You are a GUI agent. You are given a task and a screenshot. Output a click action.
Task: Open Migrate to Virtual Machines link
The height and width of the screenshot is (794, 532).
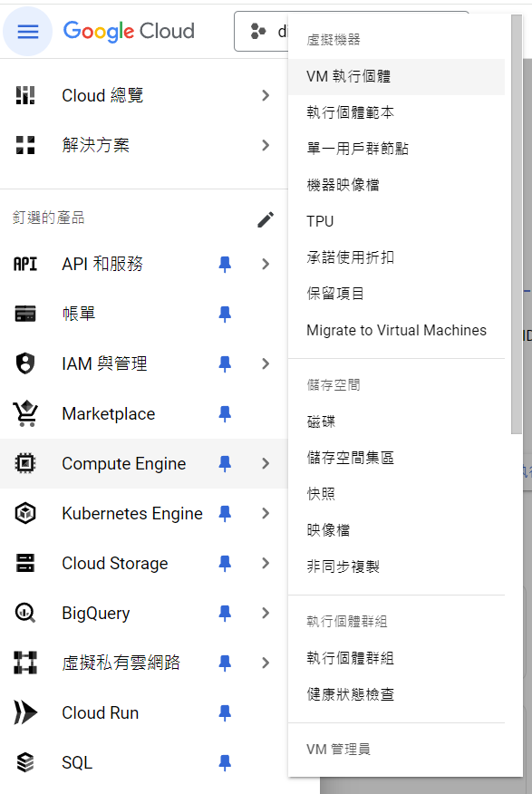pyautogui.click(x=396, y=331)
